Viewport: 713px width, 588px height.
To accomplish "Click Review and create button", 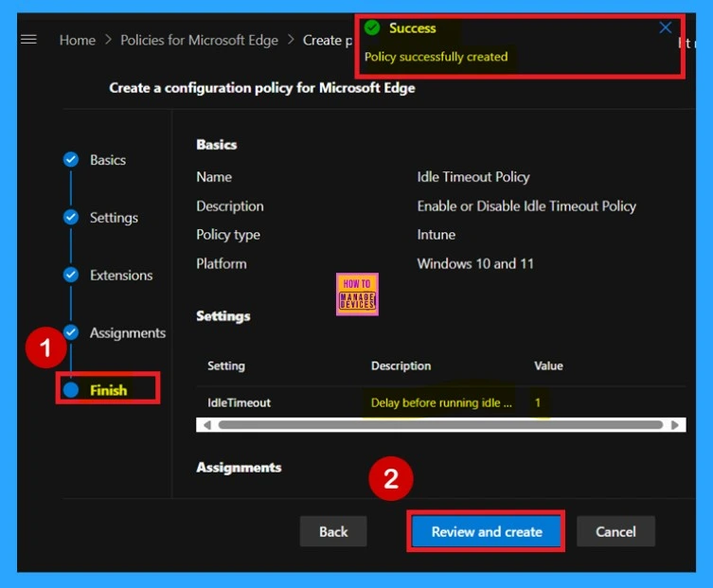I will click(x=487, y=531).
